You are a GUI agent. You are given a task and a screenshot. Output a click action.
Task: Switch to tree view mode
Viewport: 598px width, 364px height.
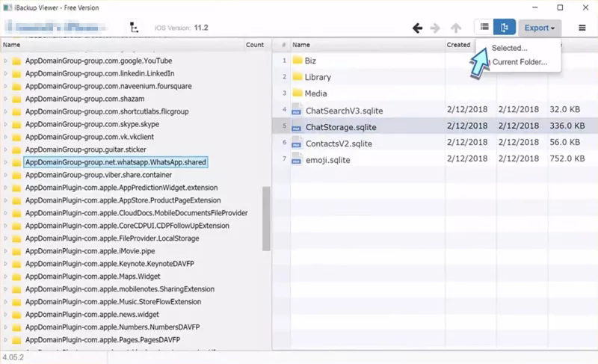[x=505, y=27]
